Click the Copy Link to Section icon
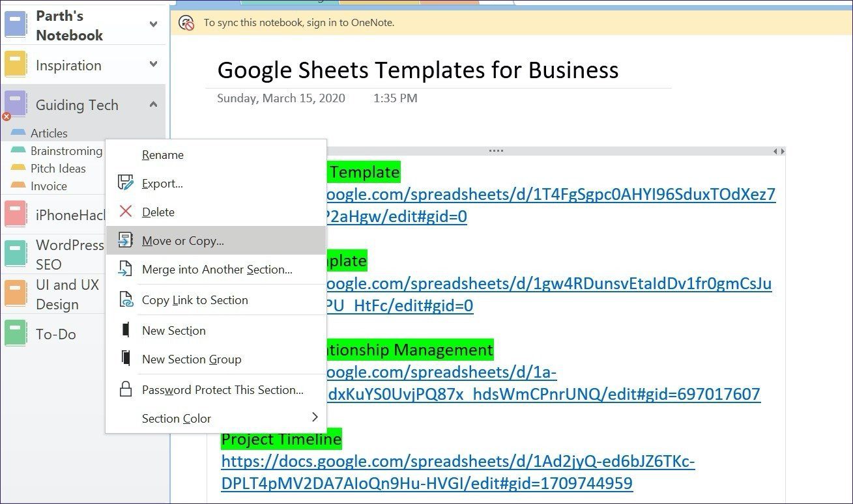The image size is (853, 504). click(125, 300)
